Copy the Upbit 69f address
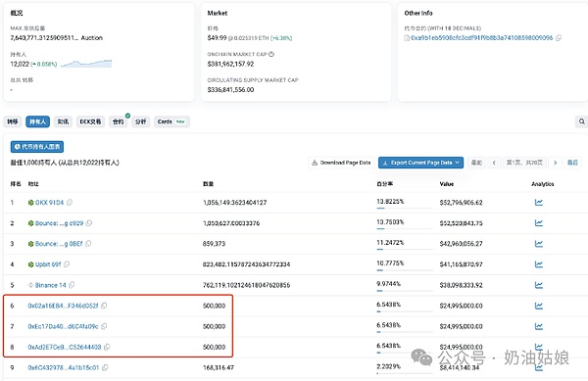Image resolution: width=588 pixels, height=381 pixels. [x=67, y=264]
